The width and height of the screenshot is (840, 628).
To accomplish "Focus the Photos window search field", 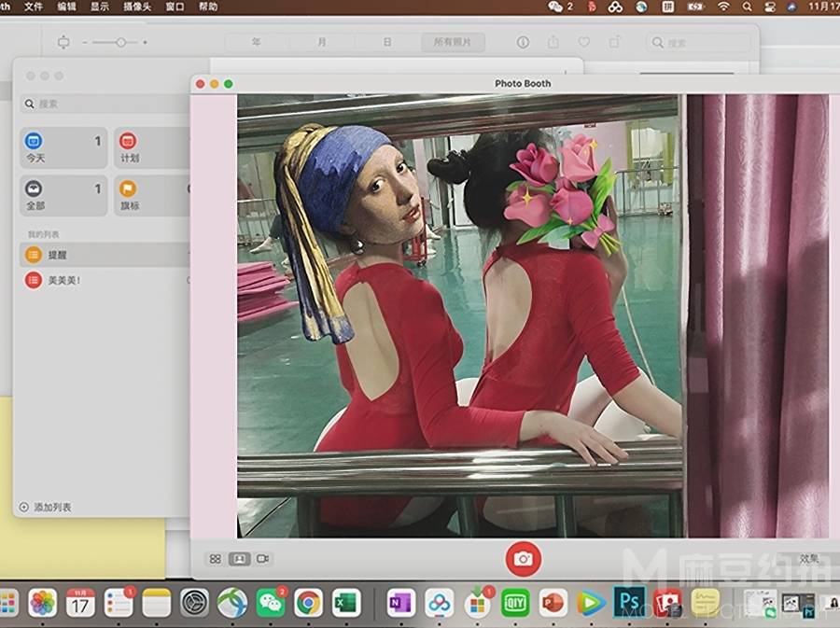I will tap(697, 43).
